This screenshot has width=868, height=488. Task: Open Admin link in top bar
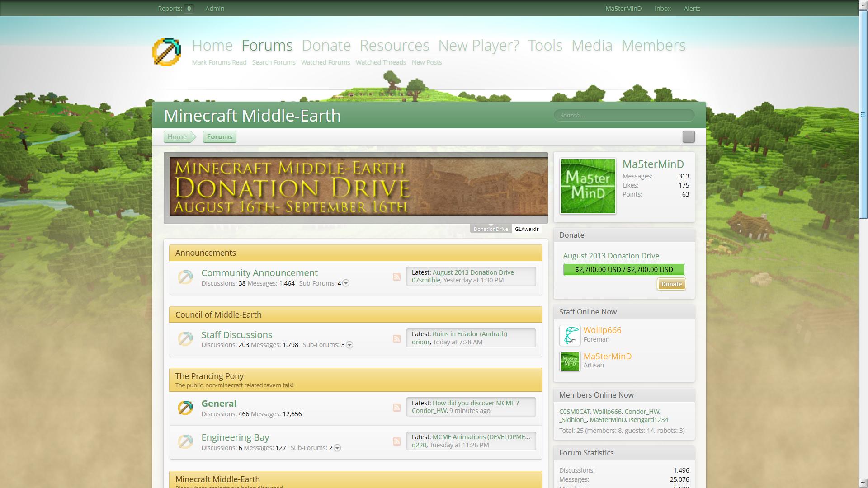(x=215, y=9)
